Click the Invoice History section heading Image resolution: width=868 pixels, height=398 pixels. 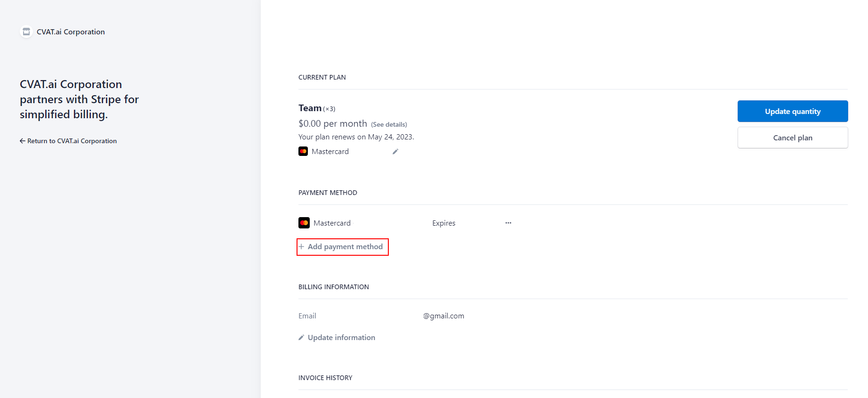tap(325, 378)
